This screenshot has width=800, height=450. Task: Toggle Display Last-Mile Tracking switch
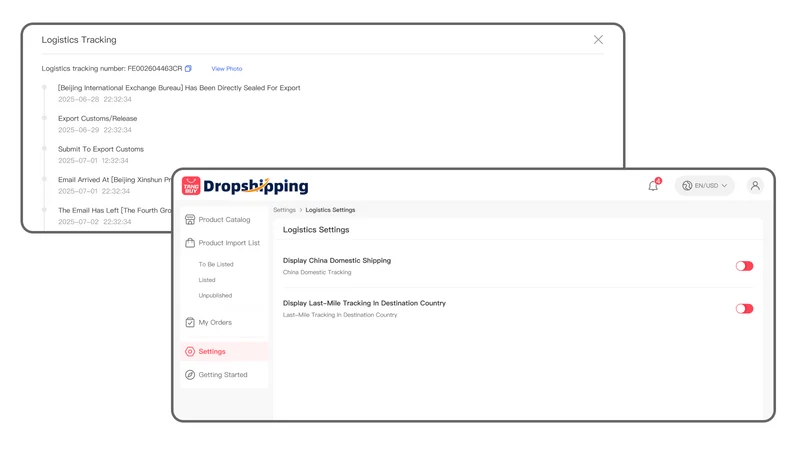[744, 309]
